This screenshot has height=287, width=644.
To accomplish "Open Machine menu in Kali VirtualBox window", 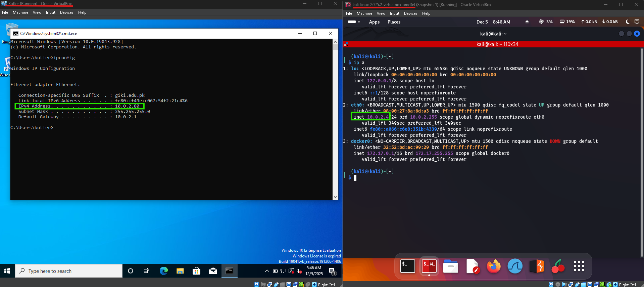I will 364,13.
